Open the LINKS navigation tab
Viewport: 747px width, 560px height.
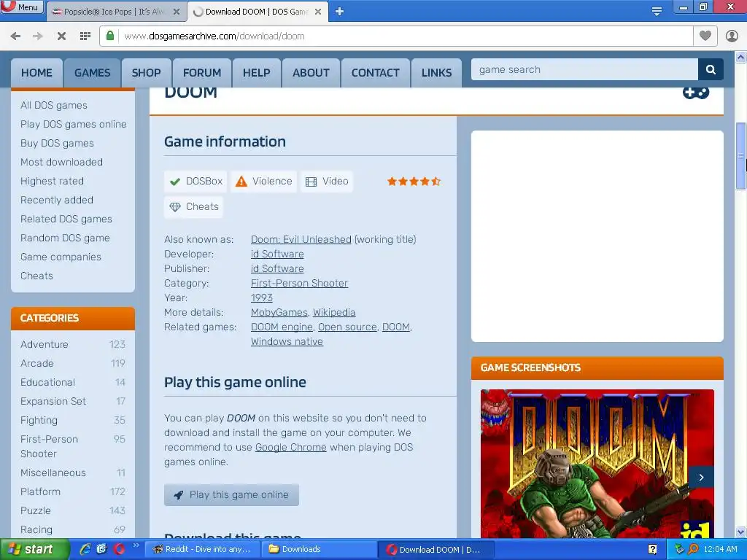click(x=436, y=73)
